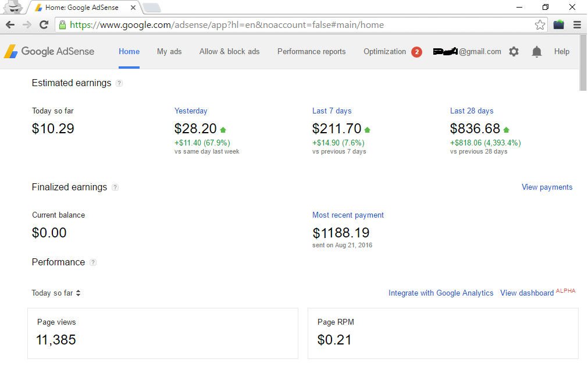Open AdSense settings gear icon

tap(514, 51)
